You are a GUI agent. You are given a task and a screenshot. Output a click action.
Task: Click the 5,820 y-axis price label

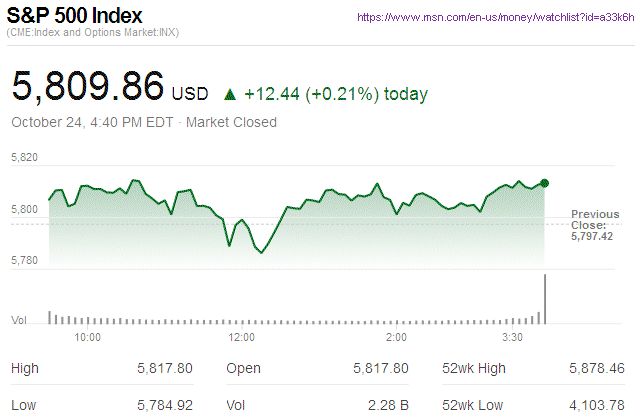(x=25, y=158)
